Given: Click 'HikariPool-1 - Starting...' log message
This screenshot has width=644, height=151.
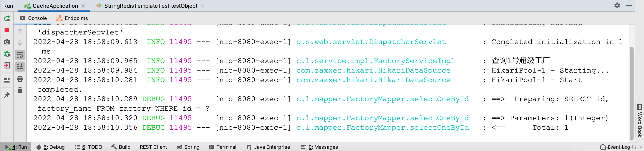Looking at the screenshot, I should pyautogui.click(x=550, y=70).
